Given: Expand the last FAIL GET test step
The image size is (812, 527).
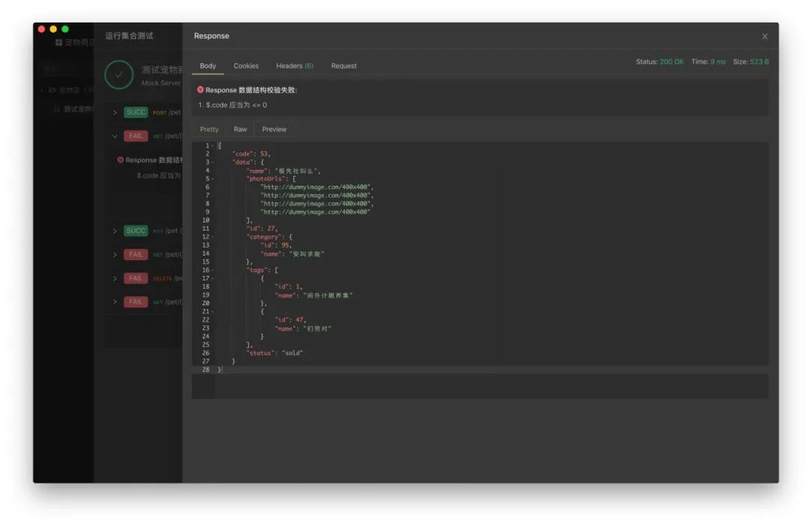Looking at the screenshot, I should click(x=115, y=301).
